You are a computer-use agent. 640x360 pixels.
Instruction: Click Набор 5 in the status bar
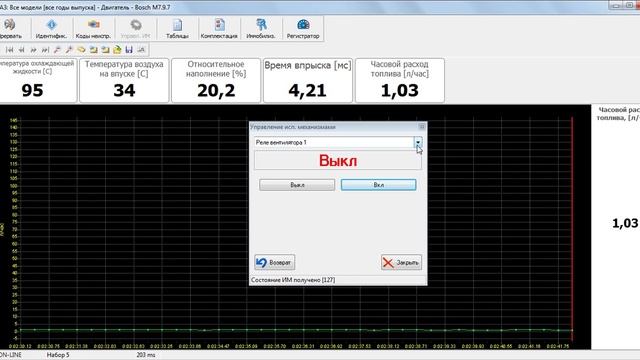[58, 355]
